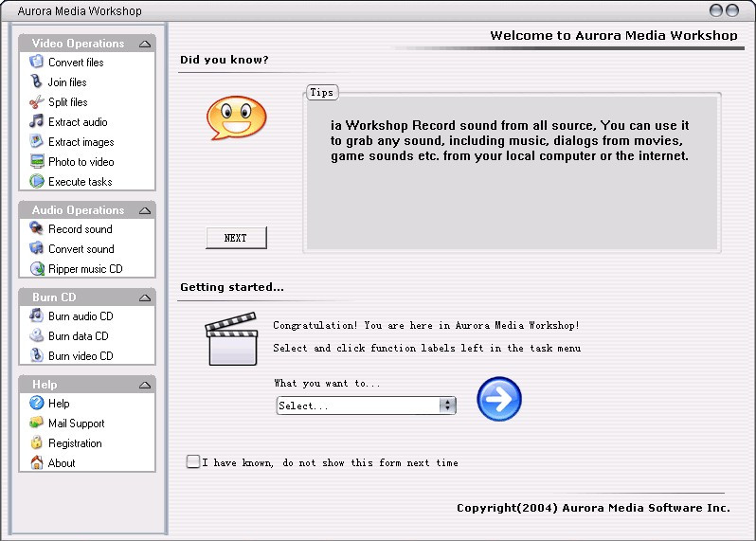Viewport: 756px width, 541px height.
Task: Open Extract audio label
Action: [x=78, y=122]
